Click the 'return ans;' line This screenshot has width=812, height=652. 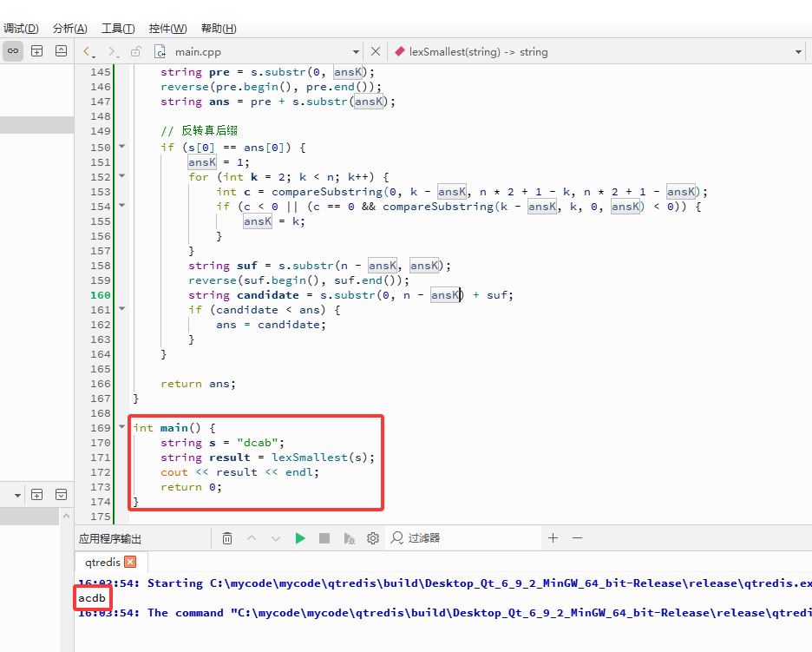198,384
